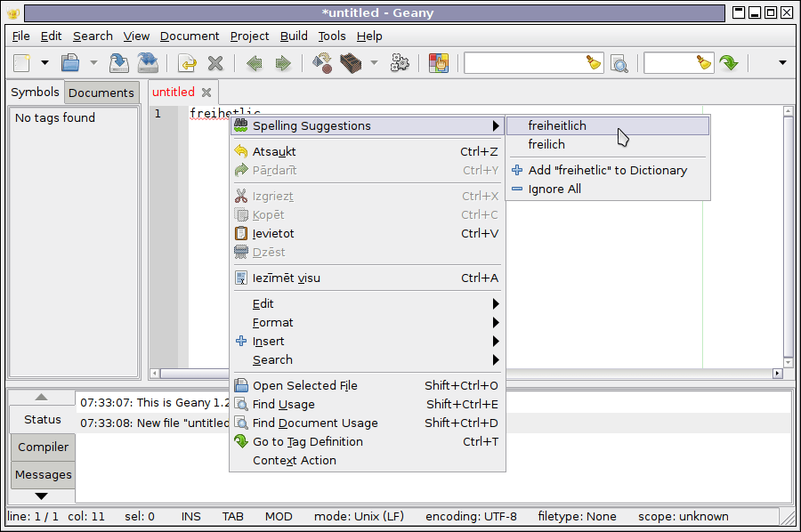Navigate forward with green right arrow
801x532 pixels.
[x=282, y=63]
